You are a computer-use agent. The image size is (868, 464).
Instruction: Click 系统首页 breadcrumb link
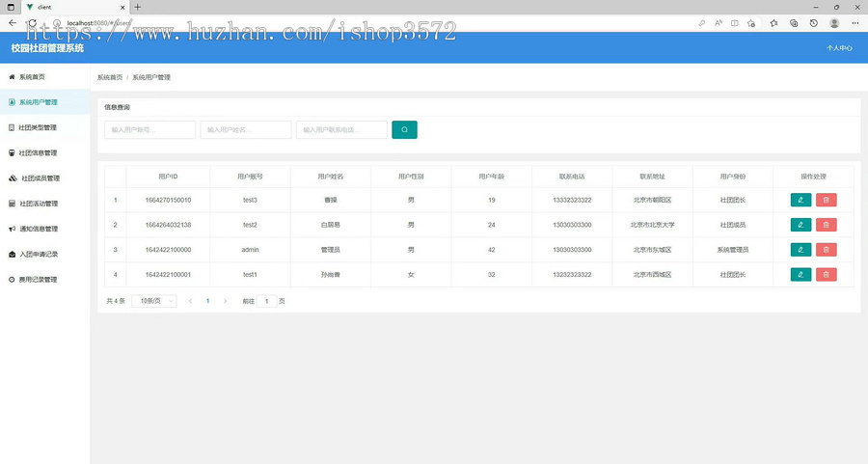110,77
